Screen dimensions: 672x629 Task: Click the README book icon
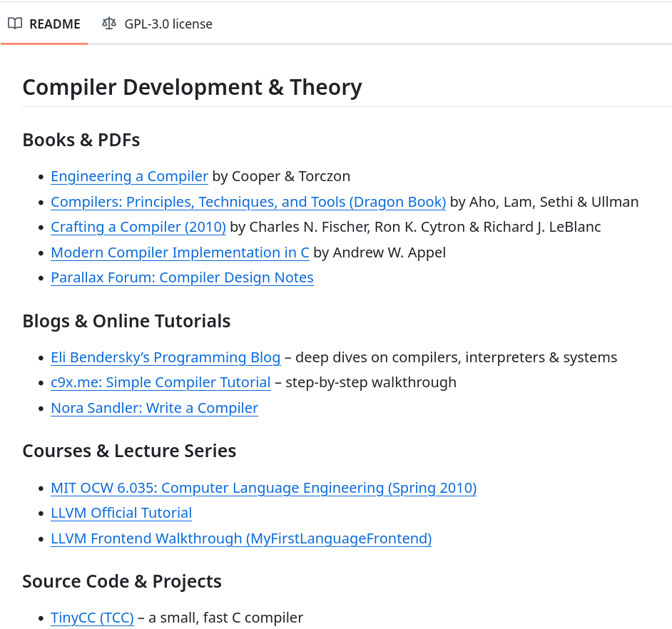click(x=15, y=24)
